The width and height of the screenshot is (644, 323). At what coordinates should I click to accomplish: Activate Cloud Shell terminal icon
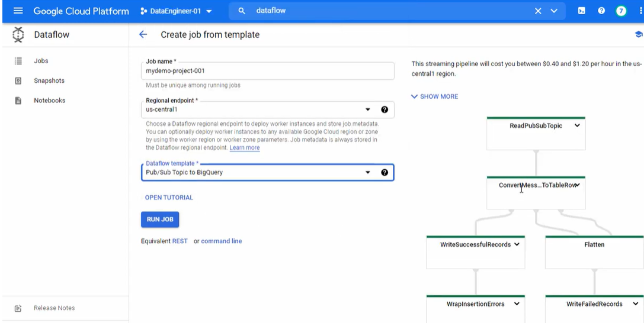(582, 11)
